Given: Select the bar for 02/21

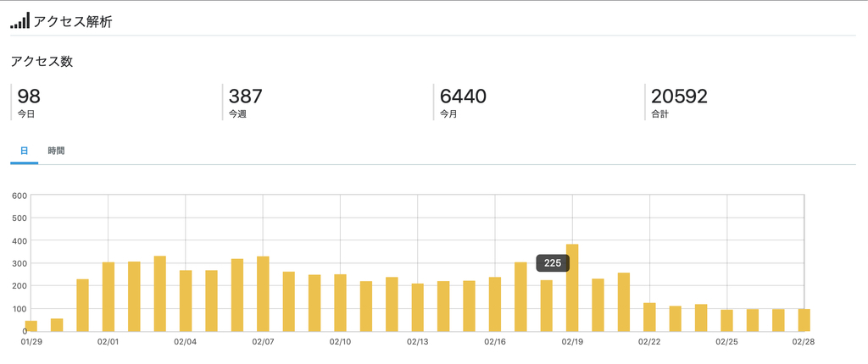Looking at the screenshot, I should click(624, 302).
